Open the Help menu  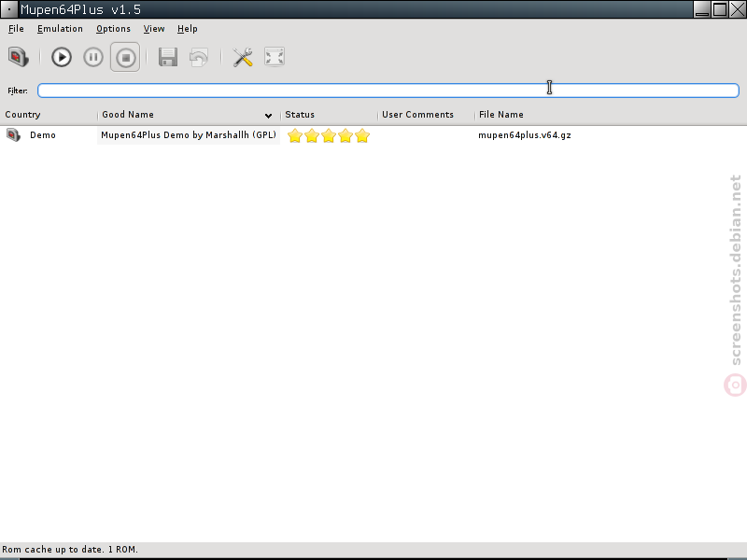[188, 29]
